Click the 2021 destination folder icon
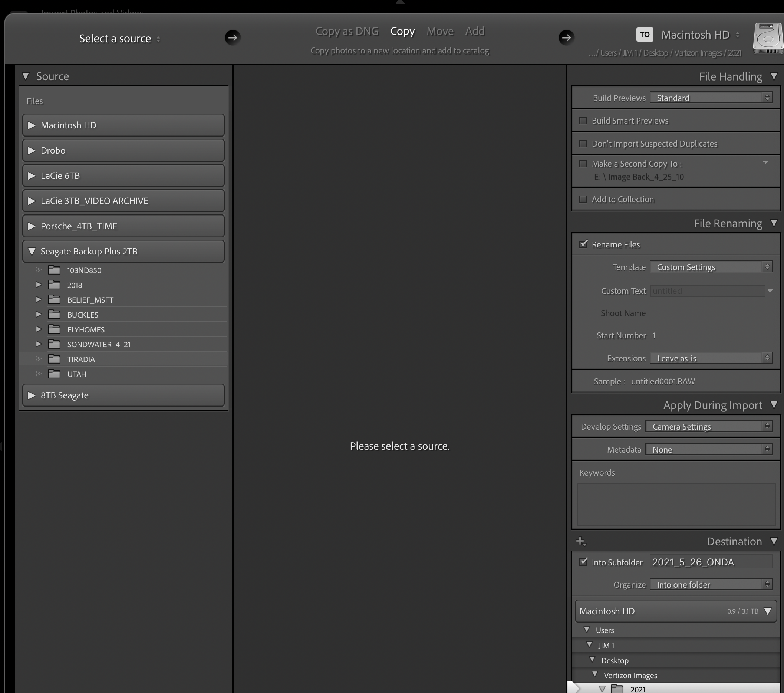Screen dimensions: 784x693 pos(617,689)
